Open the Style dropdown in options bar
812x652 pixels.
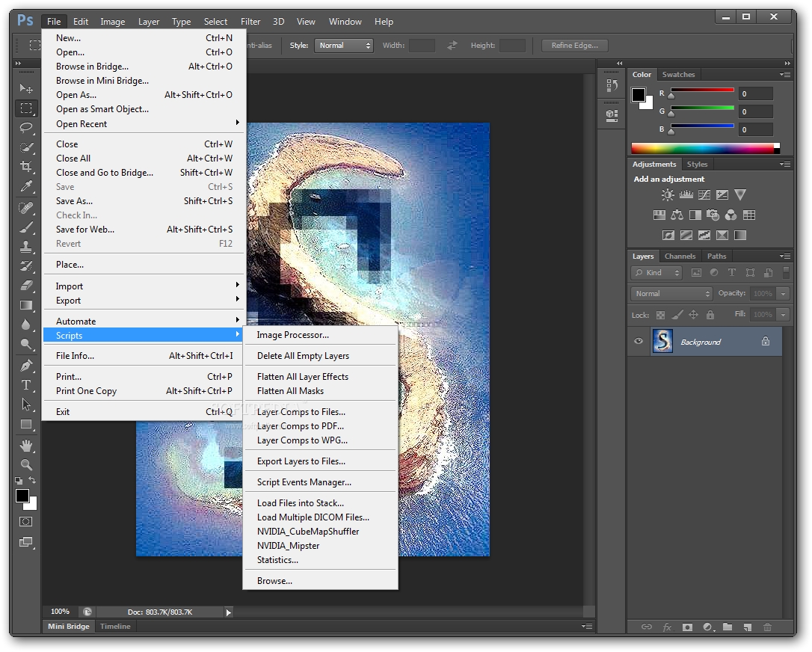(343, 46)
